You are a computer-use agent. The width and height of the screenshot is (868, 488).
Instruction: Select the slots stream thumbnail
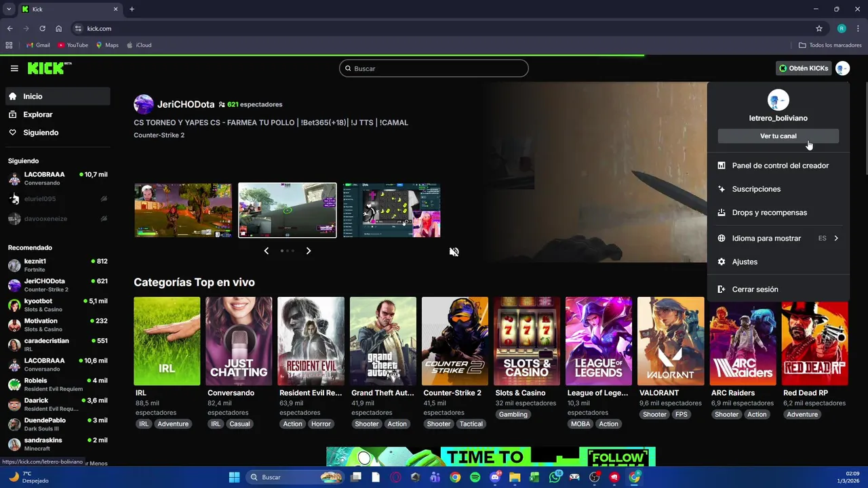391,210
